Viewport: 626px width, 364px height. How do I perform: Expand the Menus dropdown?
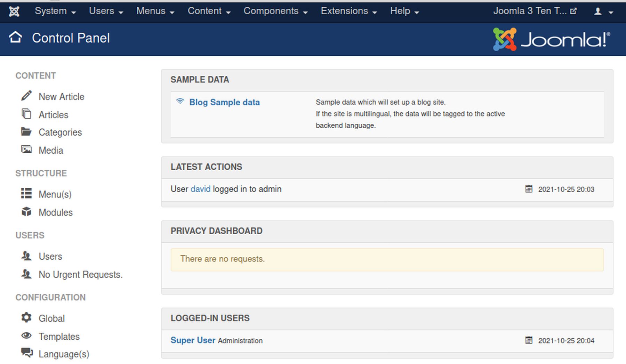click(155, 11)
